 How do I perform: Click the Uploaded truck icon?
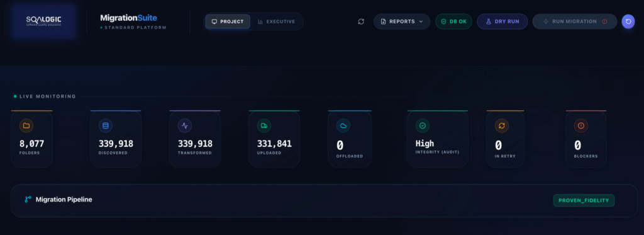(264, 126)
